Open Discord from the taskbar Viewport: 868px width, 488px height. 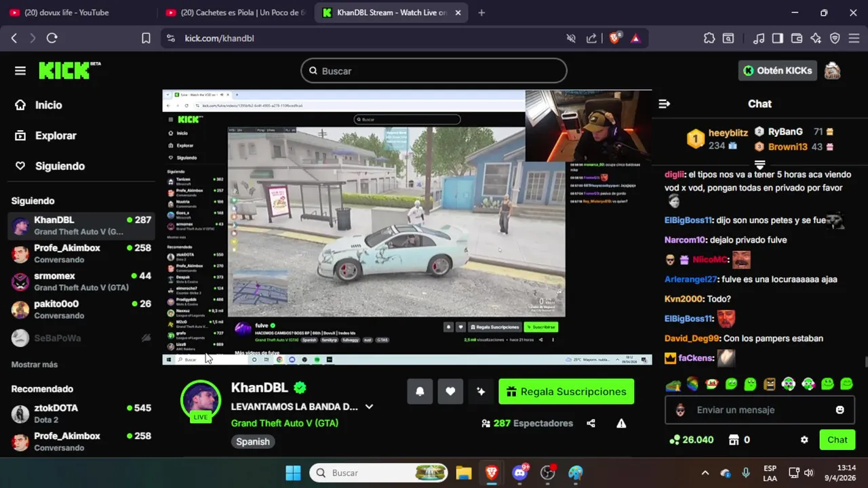click(520, 473)
